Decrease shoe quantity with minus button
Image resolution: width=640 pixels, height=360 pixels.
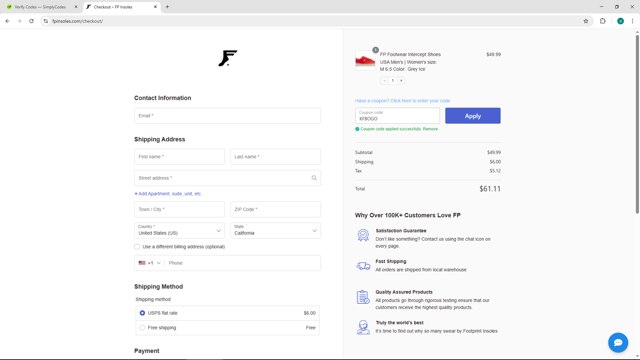tap(384, 81)
